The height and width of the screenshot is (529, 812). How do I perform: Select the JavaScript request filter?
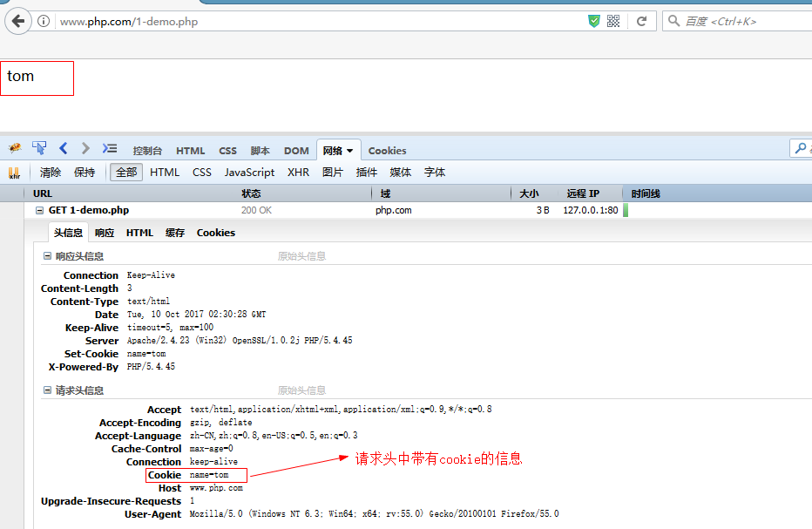coord(249,173)
